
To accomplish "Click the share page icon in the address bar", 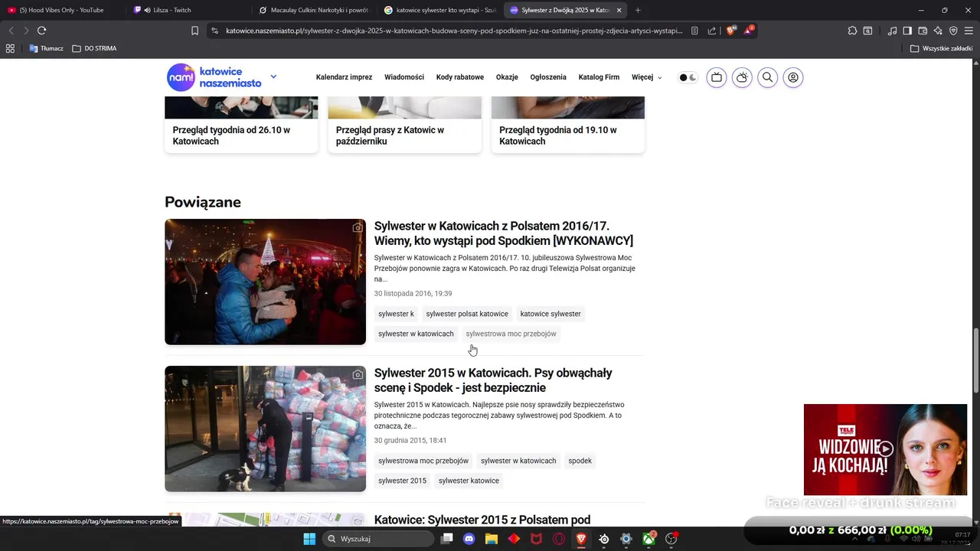I will [x=712, y=31].
